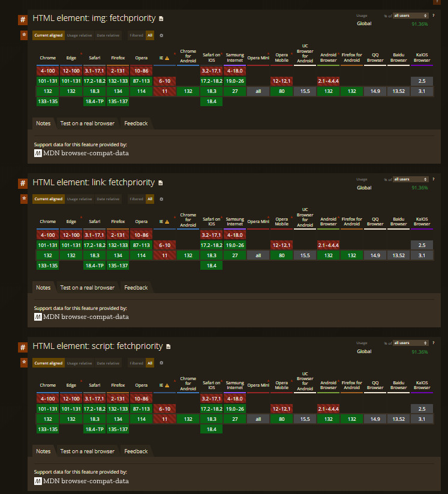Enable the All filter in script panel

(150, 363)
